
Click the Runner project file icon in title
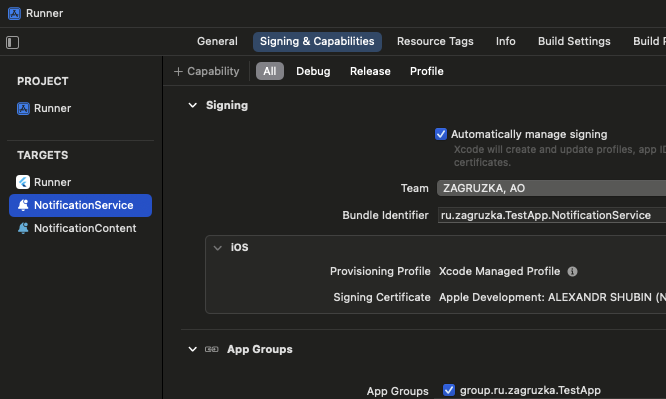point(14,13)
